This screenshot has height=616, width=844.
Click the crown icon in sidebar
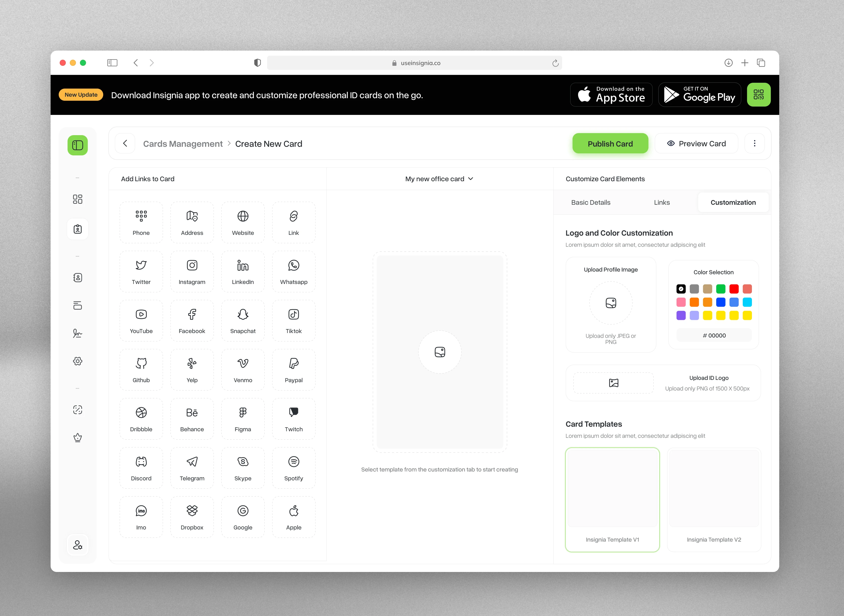coord(77,437)
